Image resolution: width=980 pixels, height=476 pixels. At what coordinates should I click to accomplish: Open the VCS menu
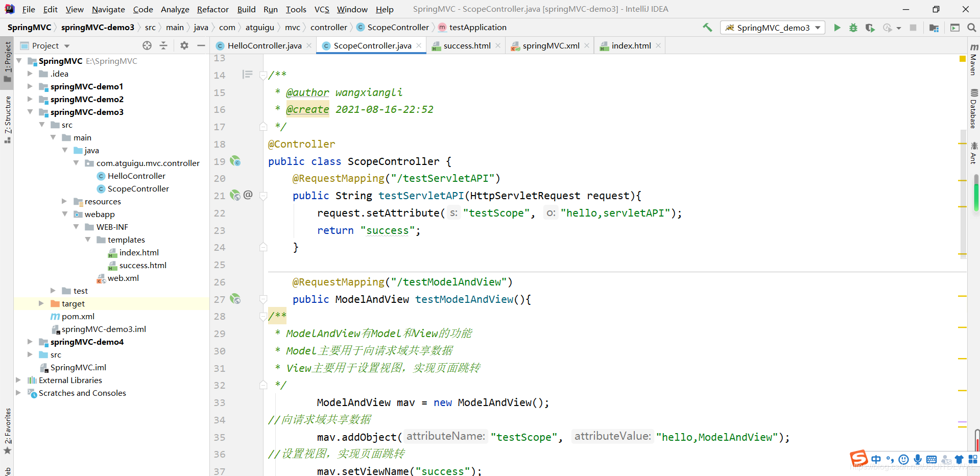(322, 9)
